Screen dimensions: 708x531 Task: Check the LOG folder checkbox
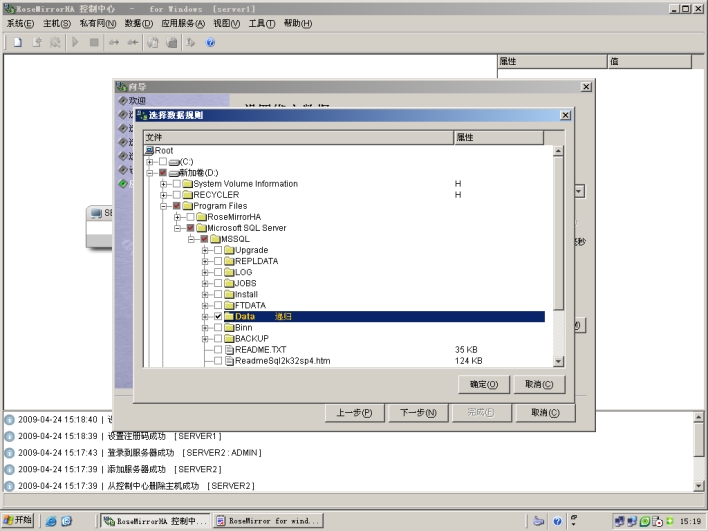click(x=218, y=273)
